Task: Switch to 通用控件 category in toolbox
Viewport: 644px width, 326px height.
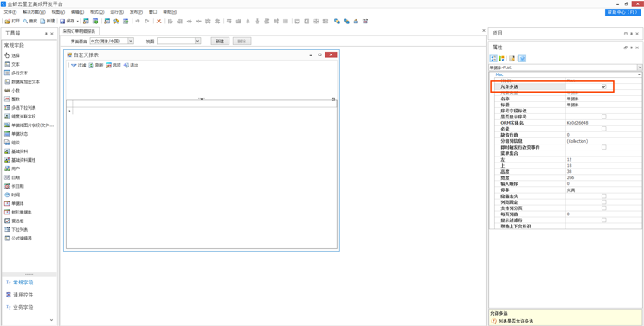Action: (x=20, y=295)
